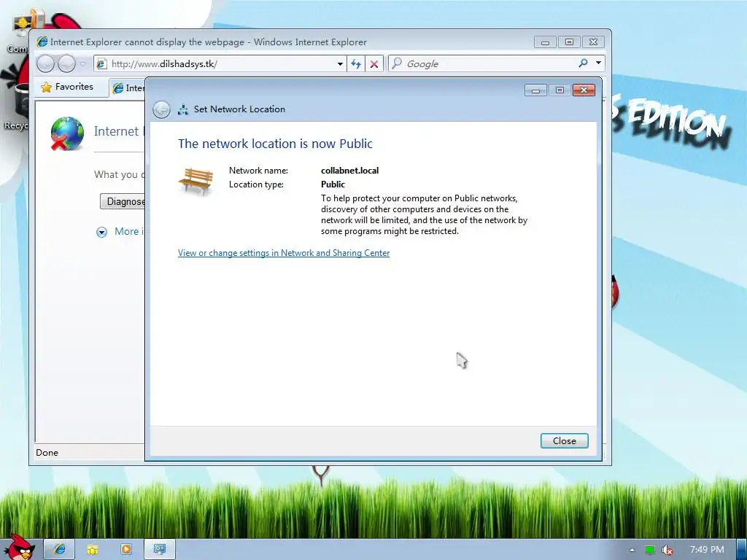Click the Internet Explorer taskbar icon

[x=60, y=549]
